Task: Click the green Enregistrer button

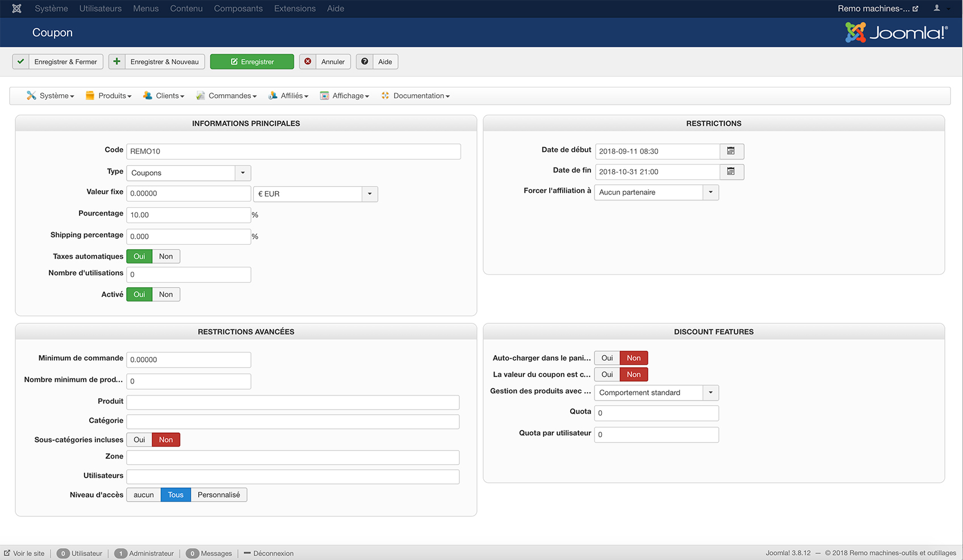Action: point(252,62)
